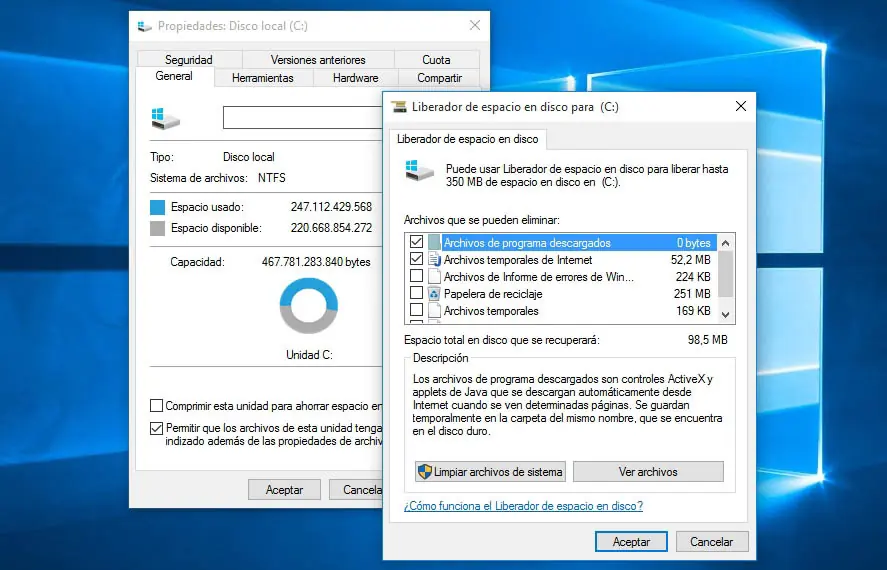Click the Temporary Internet files page icon
The image size is (887, 570).
pos(434,260)
